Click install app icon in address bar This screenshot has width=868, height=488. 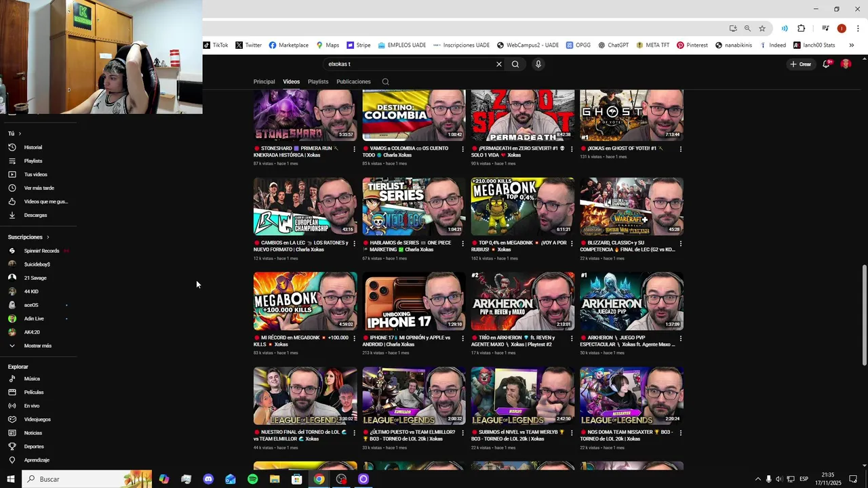pyautogui.click(x=733, y=28)
